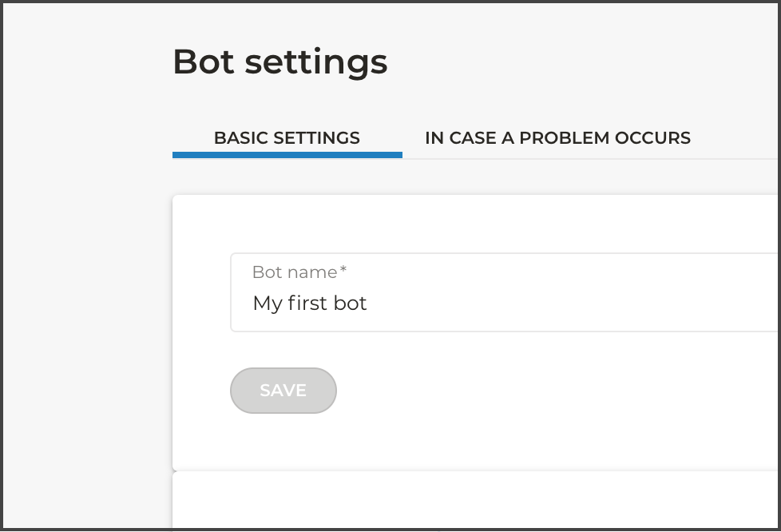Place cursor in the 'My first bot' text

[310, 304]
